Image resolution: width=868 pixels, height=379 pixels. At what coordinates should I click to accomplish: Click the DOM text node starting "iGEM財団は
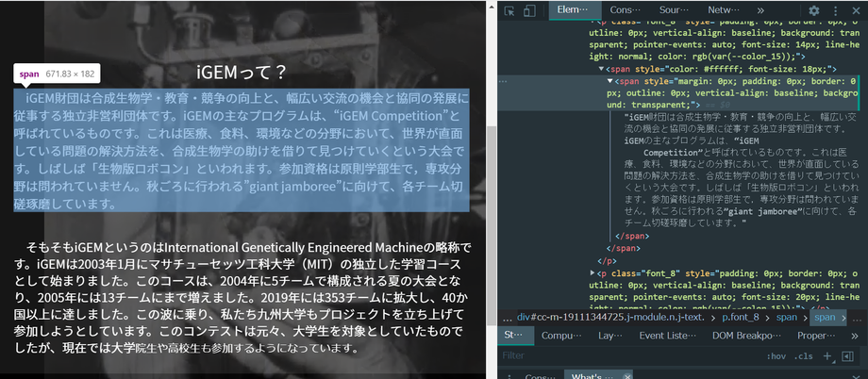click(742, 170)
